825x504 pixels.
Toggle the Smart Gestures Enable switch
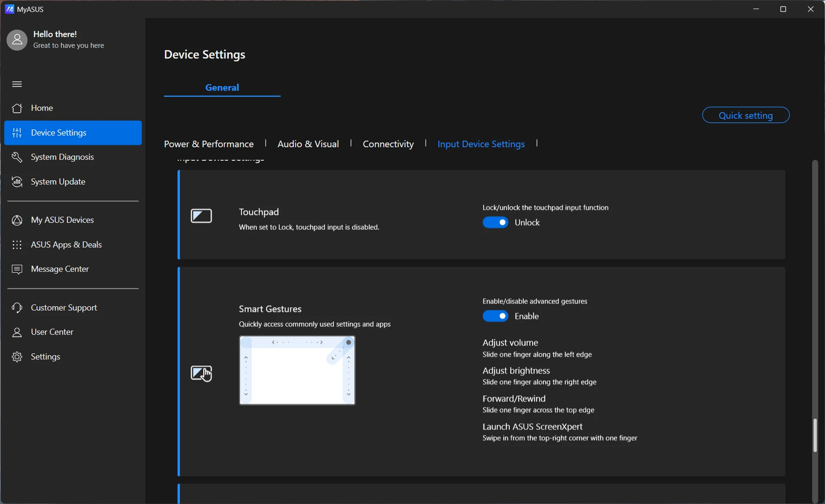(495, 316)
